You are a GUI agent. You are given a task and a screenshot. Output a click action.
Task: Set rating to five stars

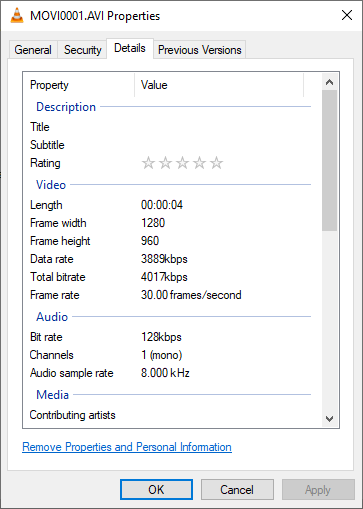[x=216, y=163]
